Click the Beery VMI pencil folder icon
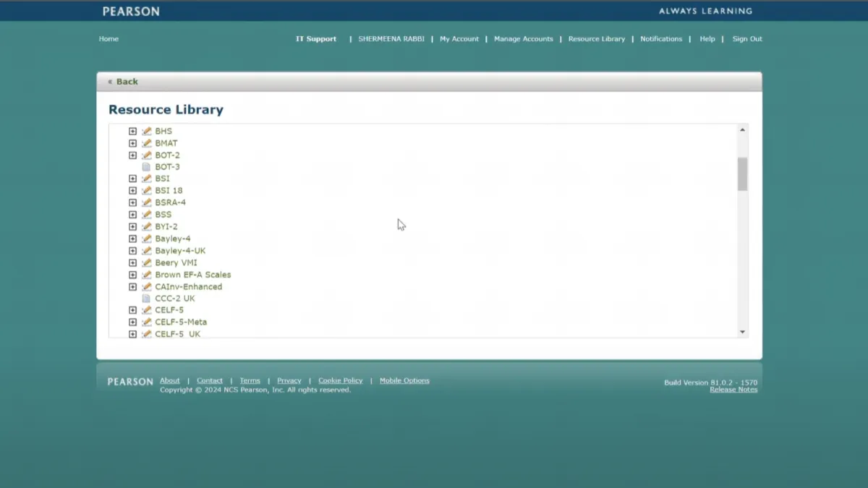Image resolution: width=868 pixels, height=488 pixels. click(x=146, y=262)
